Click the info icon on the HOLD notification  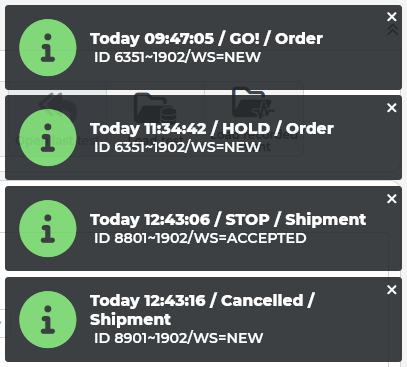(x=48, y=138)
